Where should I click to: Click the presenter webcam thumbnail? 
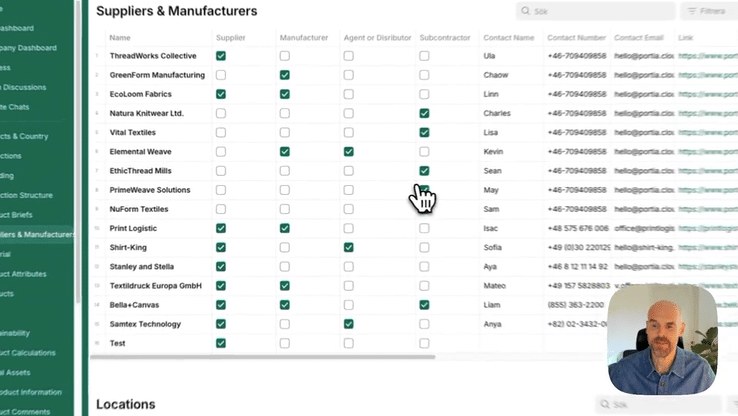click(663, 339)
